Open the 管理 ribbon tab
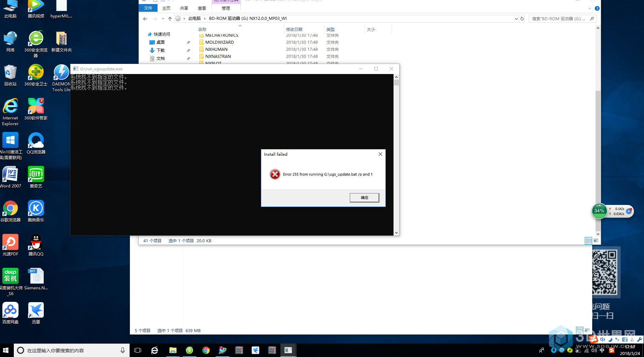 point(226,8)
